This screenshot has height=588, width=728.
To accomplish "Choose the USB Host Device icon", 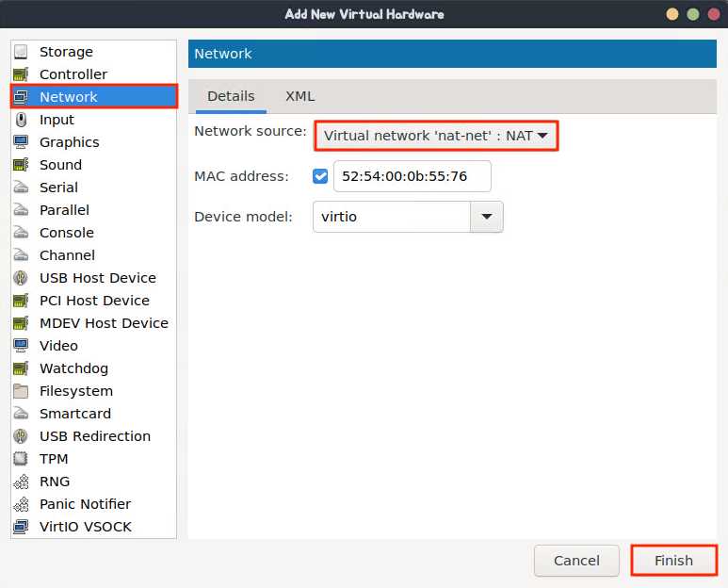I will [21, 278].
